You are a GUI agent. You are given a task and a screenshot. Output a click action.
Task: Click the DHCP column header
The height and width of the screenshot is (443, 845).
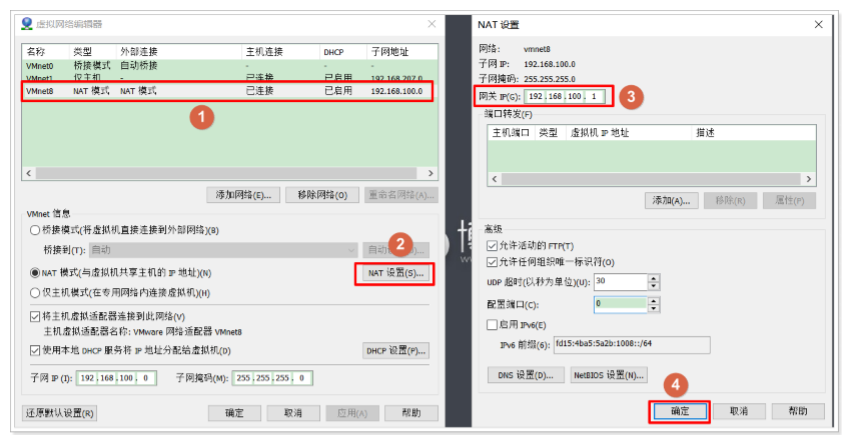coord(342,52)
